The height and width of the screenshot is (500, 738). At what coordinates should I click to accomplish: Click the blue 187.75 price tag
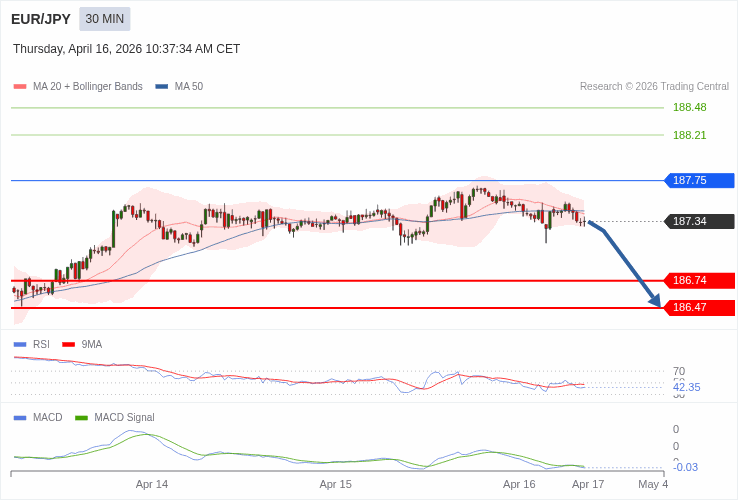coord(699,181)
